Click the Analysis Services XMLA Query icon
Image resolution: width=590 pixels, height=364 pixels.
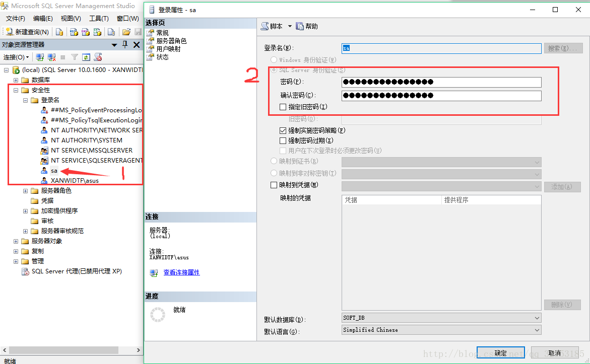(x=97, y=32)
